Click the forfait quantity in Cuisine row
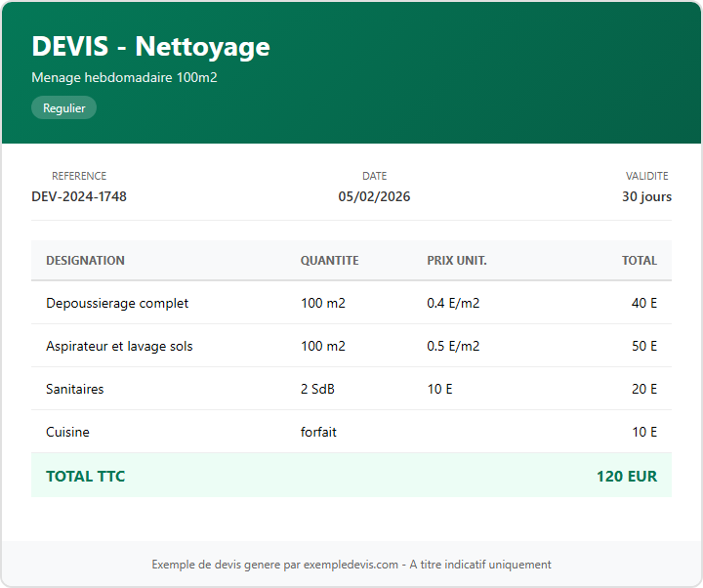The width and height of the screenshot is (703, 588). point(318,432)
